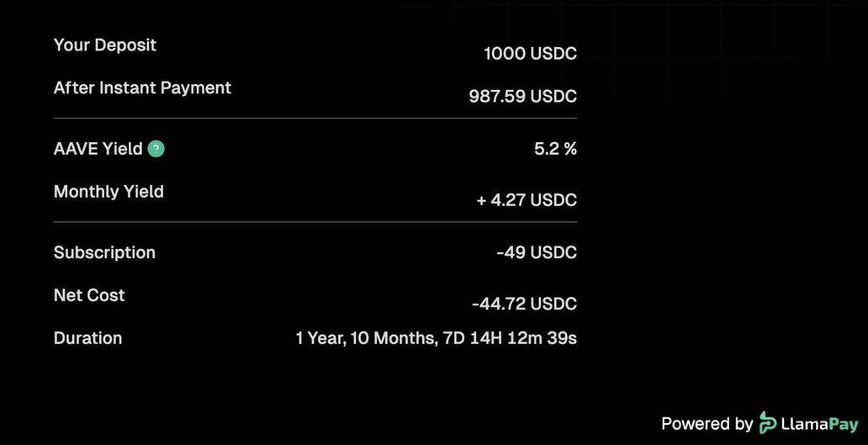Image resolution: width=868 pixels, height=445 pixels.
Task: Click the "Net Cost" label
Action: click(x=89, y=295)
